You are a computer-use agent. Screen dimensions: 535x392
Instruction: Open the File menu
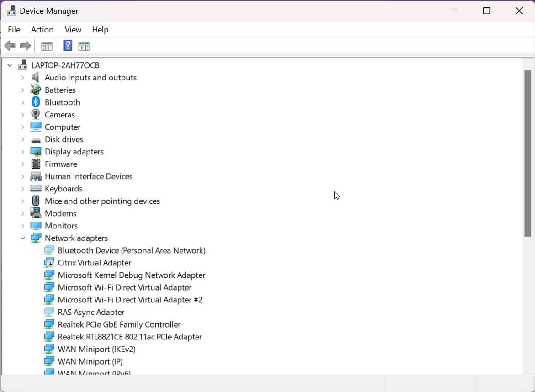14,30
